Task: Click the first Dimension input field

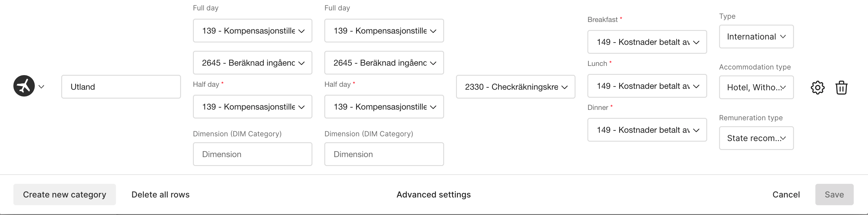Action: 252,154
